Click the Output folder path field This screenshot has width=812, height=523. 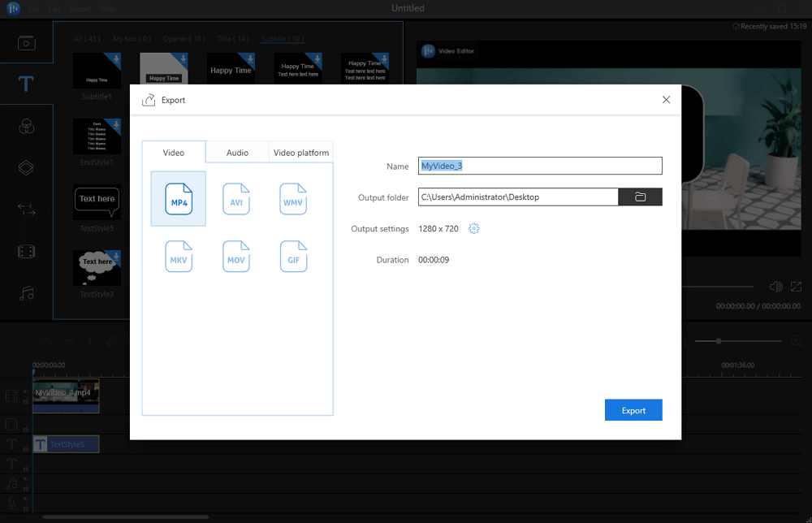[518, 197]
